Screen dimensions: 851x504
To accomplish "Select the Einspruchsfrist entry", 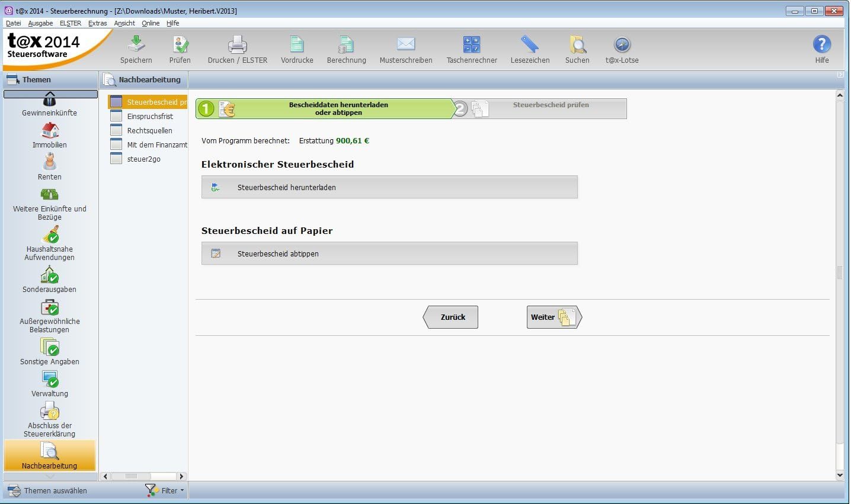I will pyautogui.click(x=150, y=117).
